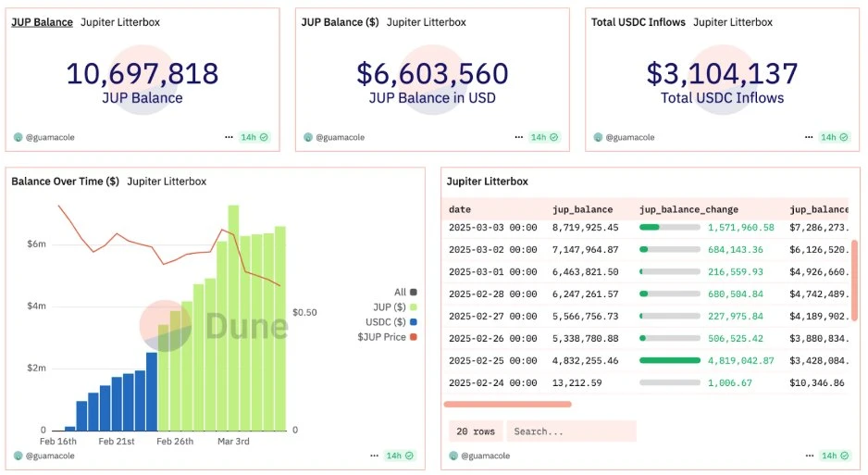The width and height of the screenshot is (868, 475).
Task: Click @guamacole author link under the chart
Action: click(x=50, y=456)
